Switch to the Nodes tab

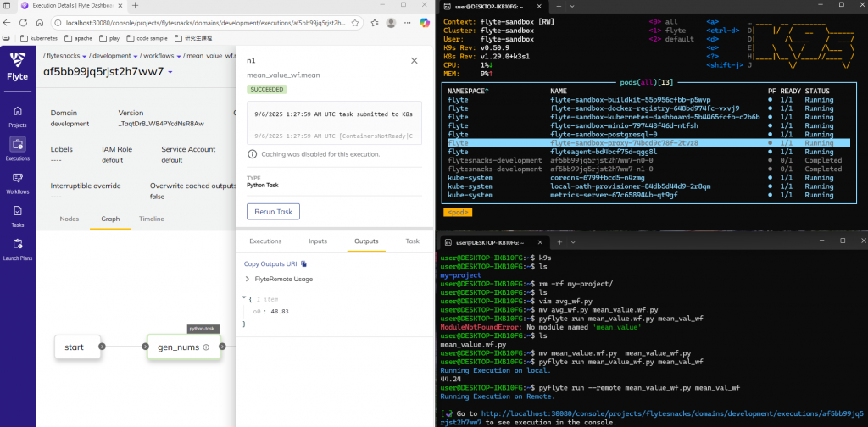[70, 219]
